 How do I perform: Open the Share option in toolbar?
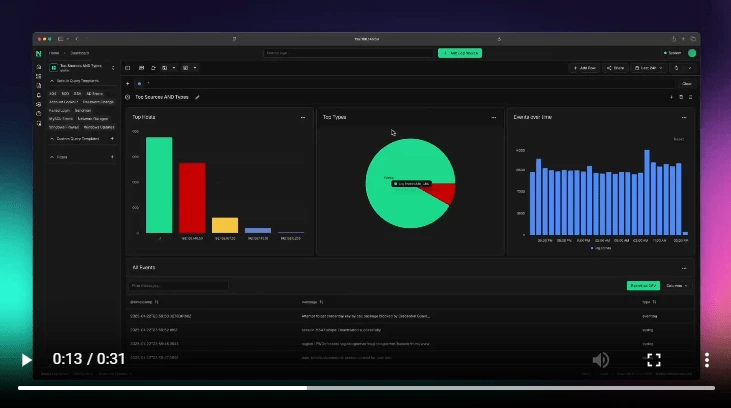tap(615, 68)
